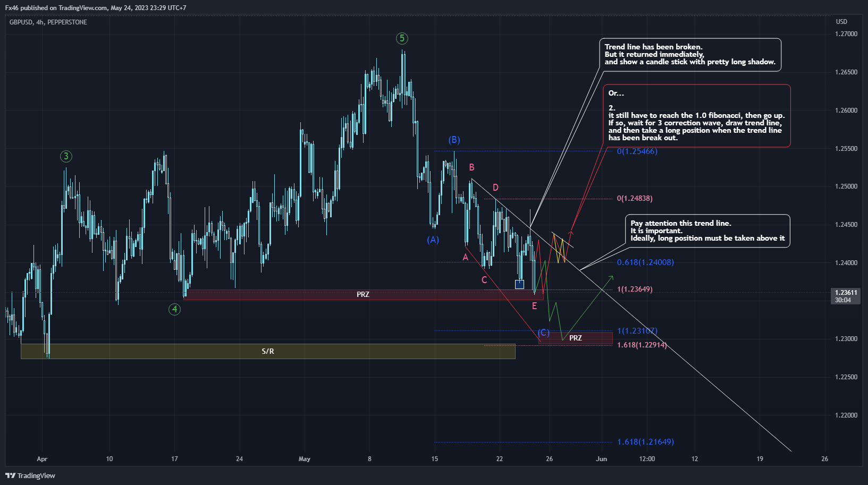
Task: Click the 12:00 label on the time axis
Action: (x=647, y=459)
